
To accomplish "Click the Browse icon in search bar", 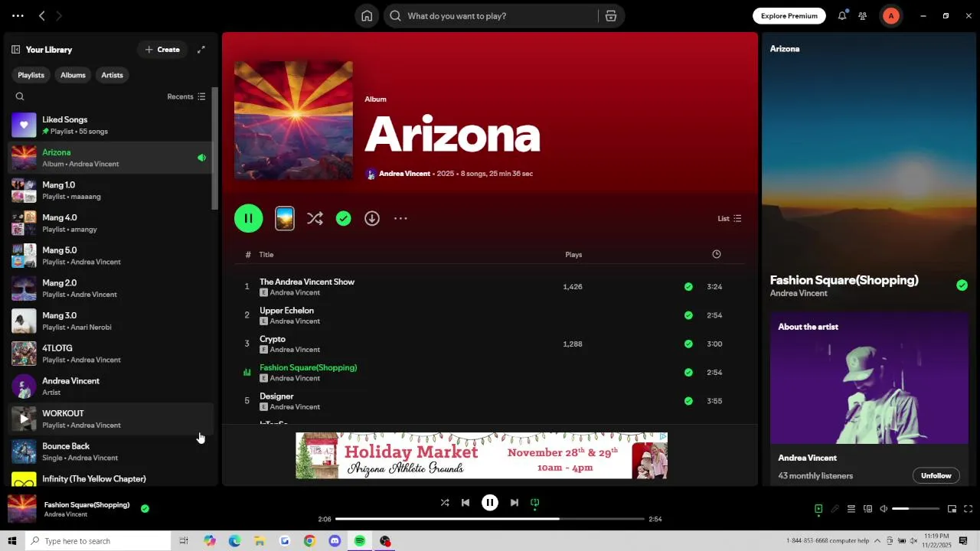I will [x=611, y=16].
